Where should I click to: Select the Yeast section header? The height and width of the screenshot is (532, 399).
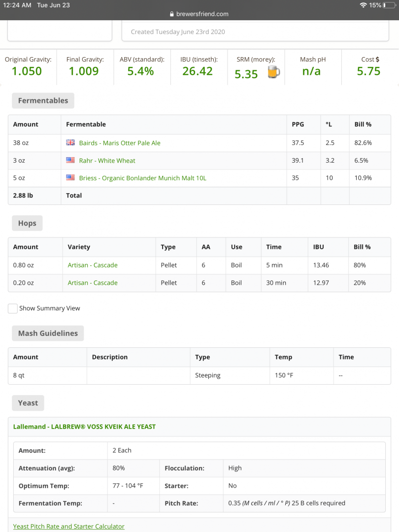[x=28, y=403]
